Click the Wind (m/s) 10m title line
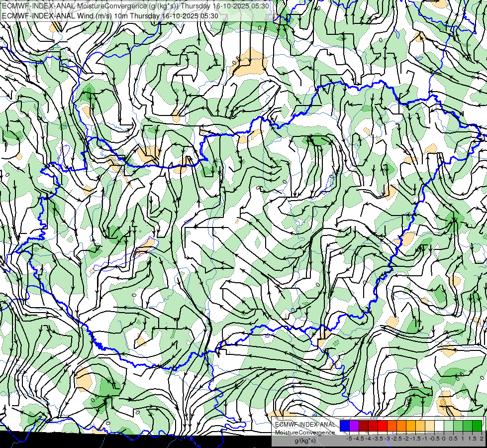 (x=110, y=16)
